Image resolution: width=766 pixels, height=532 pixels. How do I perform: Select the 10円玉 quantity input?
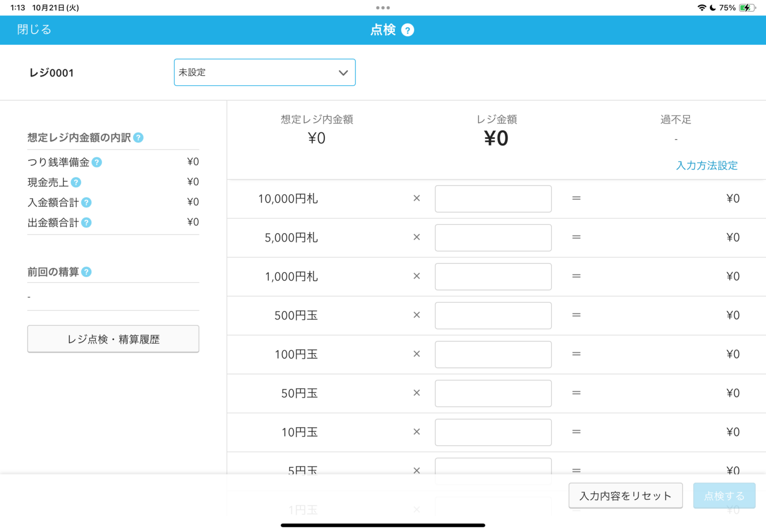pyautogui.click(x=493, y=432)
